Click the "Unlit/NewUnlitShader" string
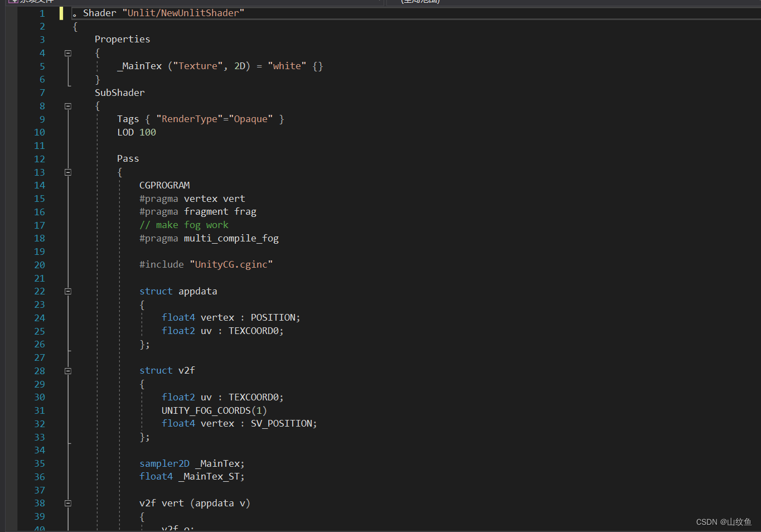This screenshot has width=761, height=532. point(183,13)
